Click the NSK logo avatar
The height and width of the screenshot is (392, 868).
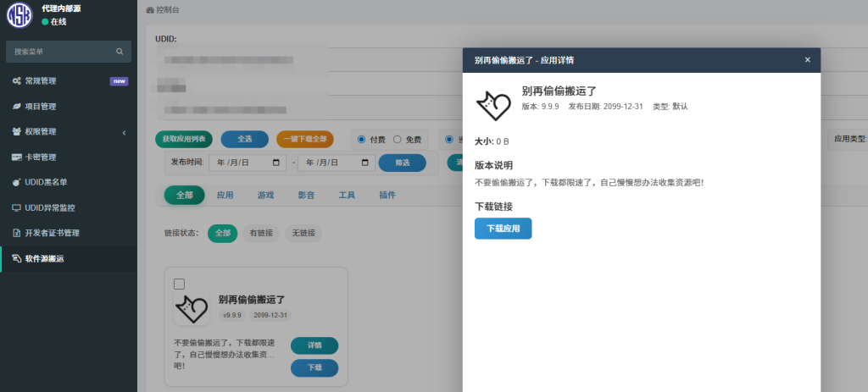(20, 15)
